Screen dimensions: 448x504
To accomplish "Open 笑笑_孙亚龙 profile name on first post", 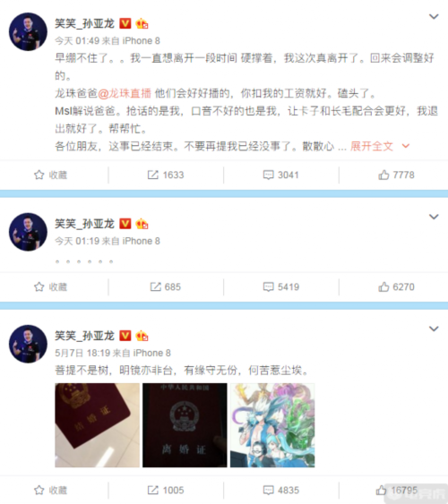I will tap(84, 23).
